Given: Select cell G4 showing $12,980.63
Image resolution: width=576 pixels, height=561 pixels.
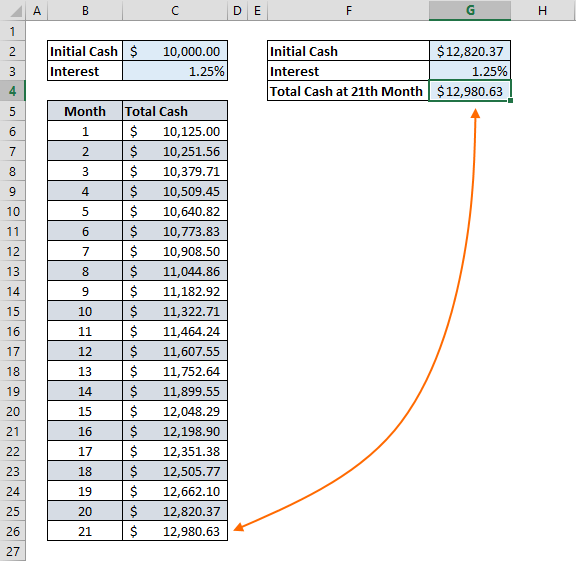Looking at the screenshot, I should tap(470, 91).
